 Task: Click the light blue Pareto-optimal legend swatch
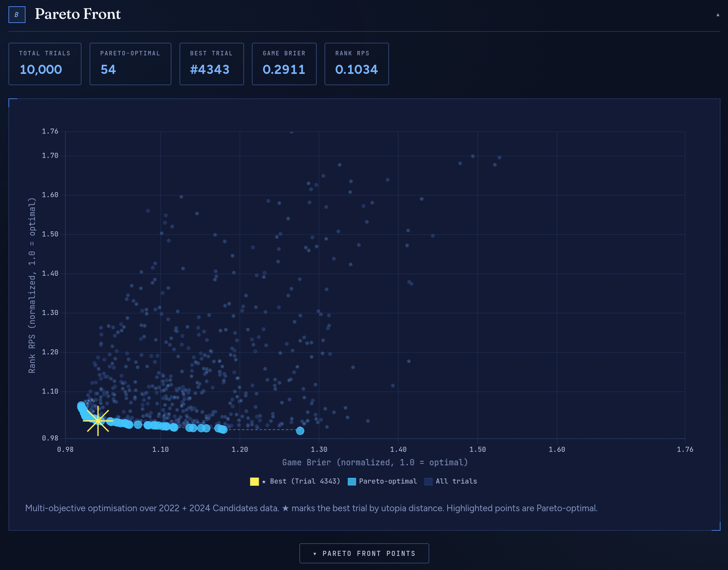(352, 482)
